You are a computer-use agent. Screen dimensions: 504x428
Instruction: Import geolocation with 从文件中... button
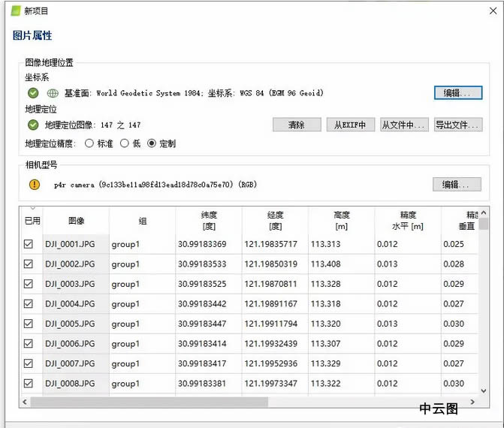(x=404, y=125)
